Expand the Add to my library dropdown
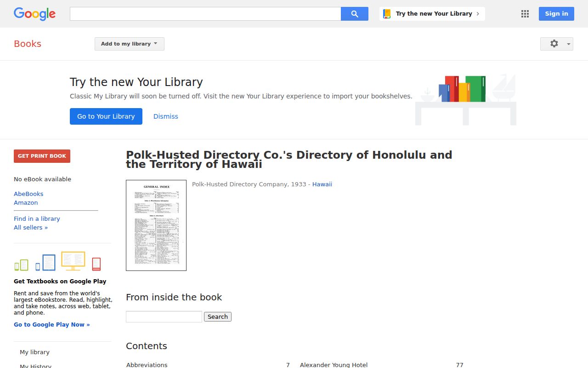 [130, 44]
